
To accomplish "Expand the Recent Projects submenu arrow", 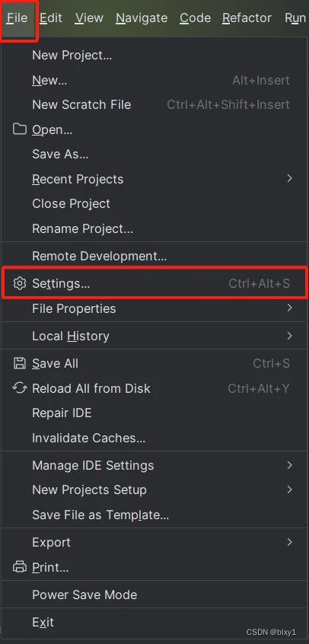I will coord(290,178).
